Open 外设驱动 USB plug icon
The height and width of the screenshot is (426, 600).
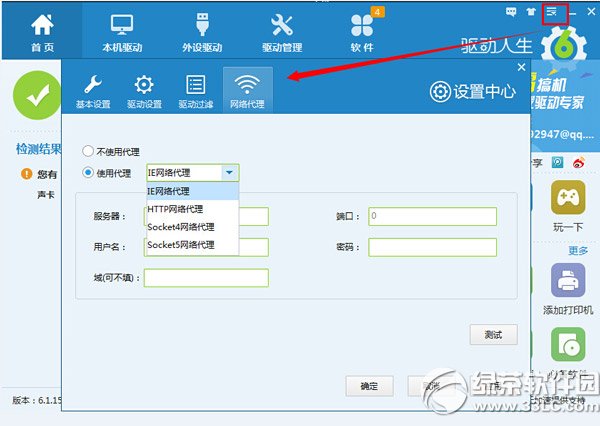pyautogui.click(x=202, y=24)
